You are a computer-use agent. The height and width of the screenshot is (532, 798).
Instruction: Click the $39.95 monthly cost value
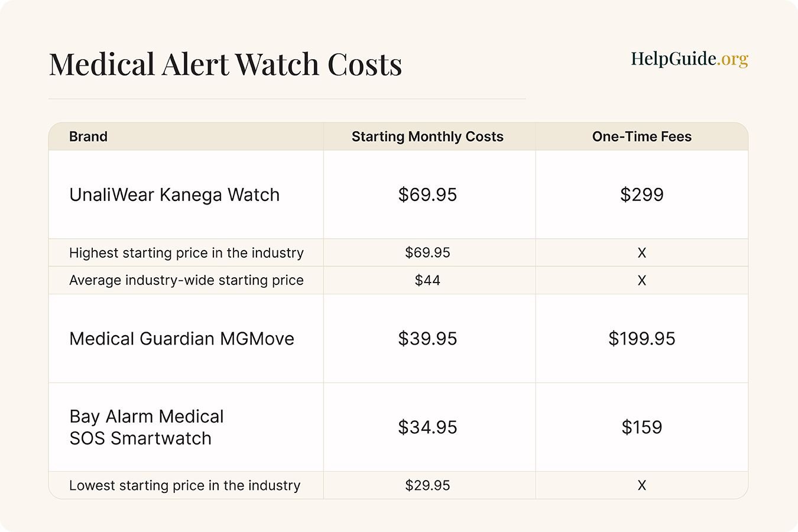427,339
